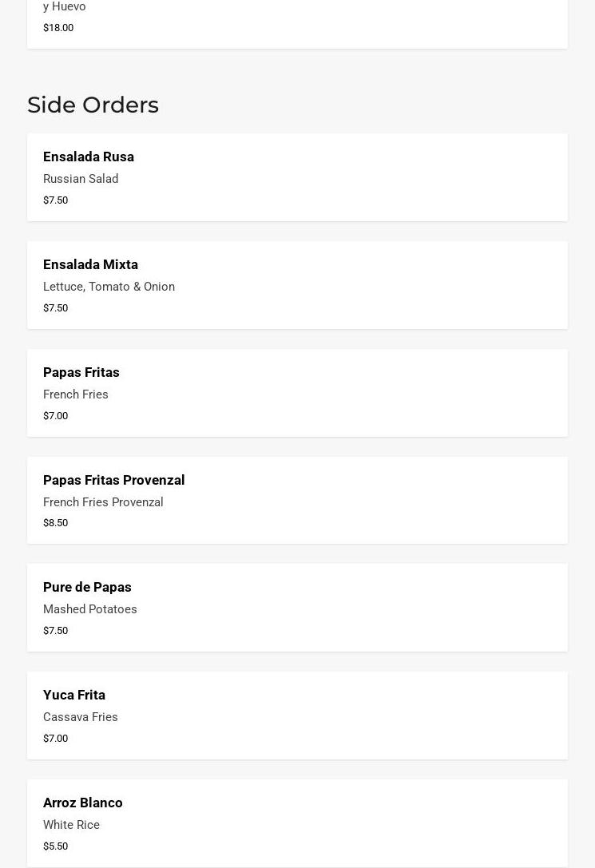Click the Mashed Potatoes description

90,609
